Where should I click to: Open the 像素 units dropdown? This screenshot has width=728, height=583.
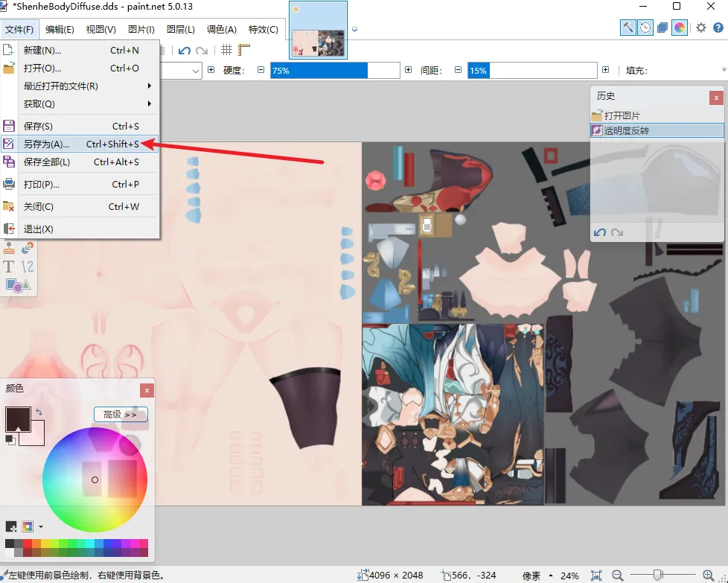tap(537, 576)
